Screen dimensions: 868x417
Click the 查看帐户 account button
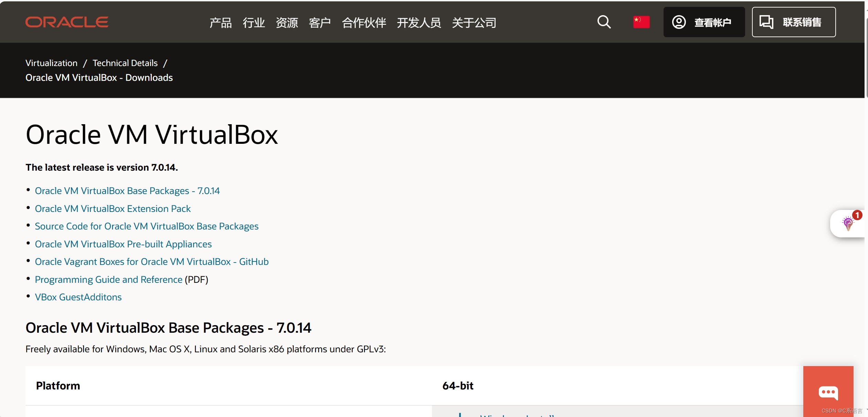pyautogui.click(x=704, y=22)
